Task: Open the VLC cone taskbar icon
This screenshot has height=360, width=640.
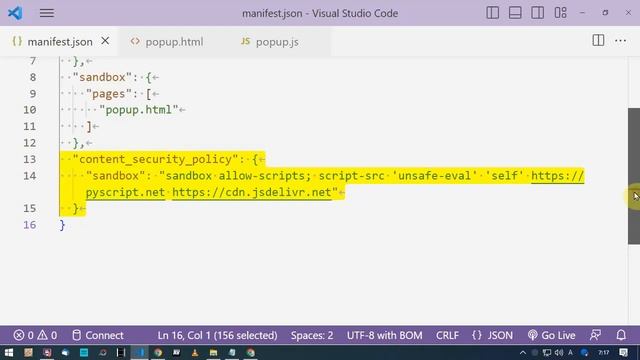Action: point(195,353)
